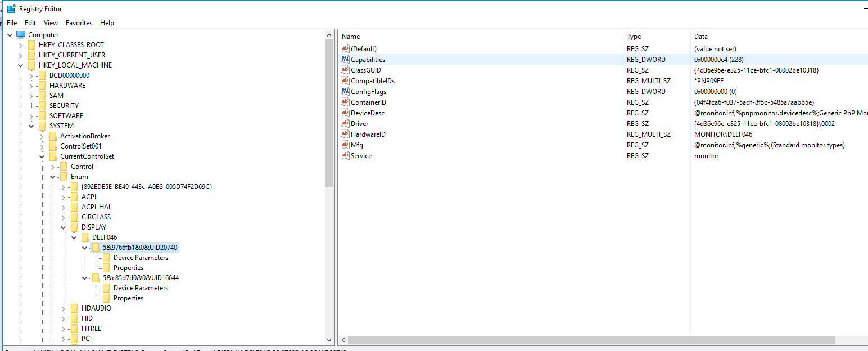This screenshot has width=868, height=351.
Task: Click the string icon of ContainerID
Action: pyautogui.click(x=345, y=102)
